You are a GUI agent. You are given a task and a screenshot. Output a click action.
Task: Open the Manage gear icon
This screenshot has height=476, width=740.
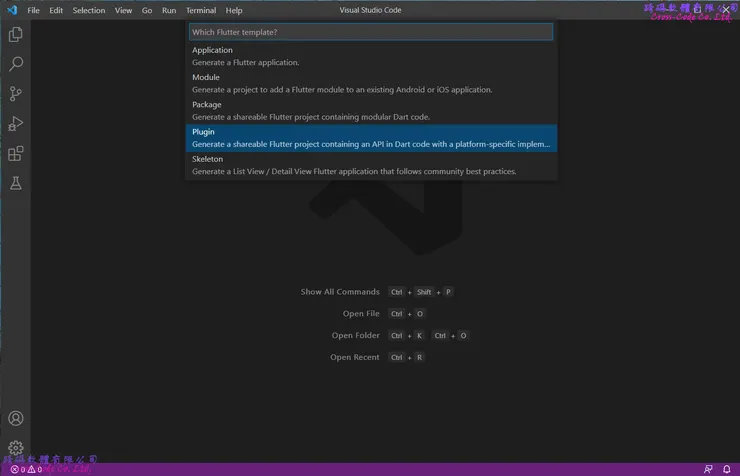point(16,448)
